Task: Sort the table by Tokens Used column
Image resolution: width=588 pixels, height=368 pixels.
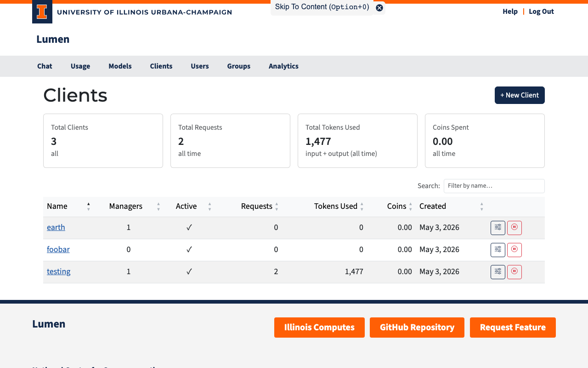Action: pos(324,206)
